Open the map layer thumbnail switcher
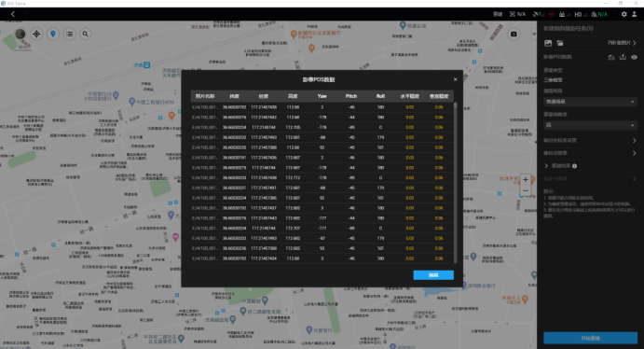 click(x=20, y=35)
